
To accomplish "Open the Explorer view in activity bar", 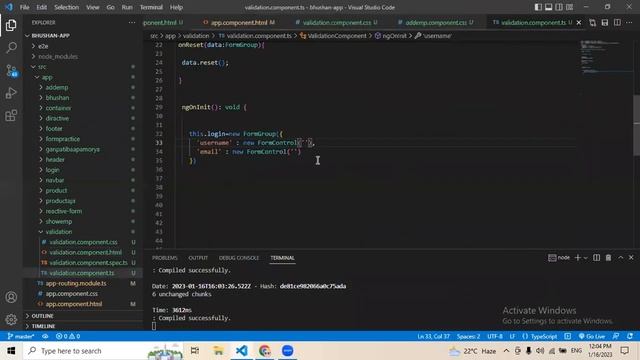I will (x=11, y=25).
